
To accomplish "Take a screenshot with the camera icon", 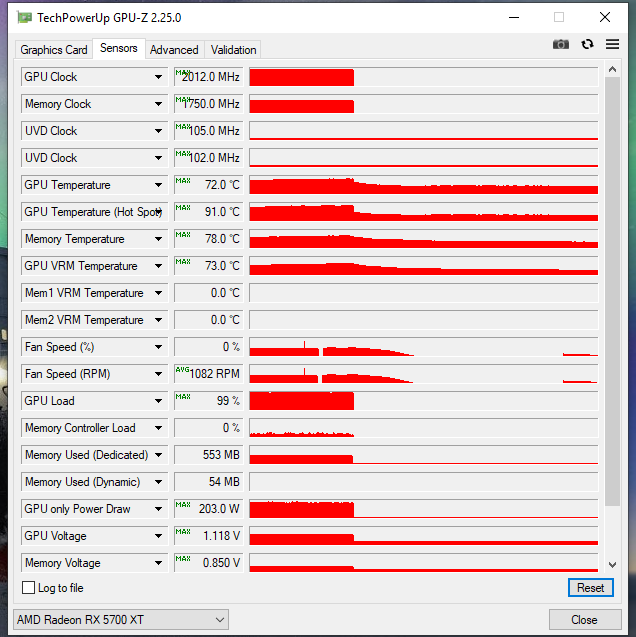I will tap(560, 44).
